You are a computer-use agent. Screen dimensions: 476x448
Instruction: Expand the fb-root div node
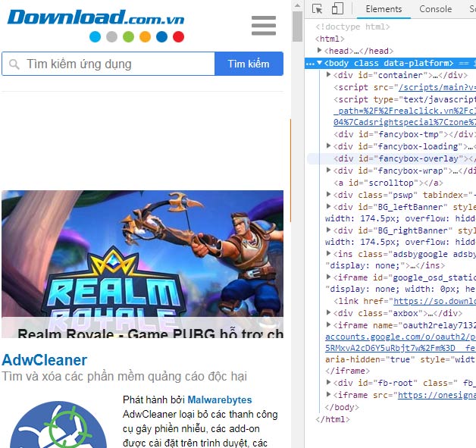point(328,382)
